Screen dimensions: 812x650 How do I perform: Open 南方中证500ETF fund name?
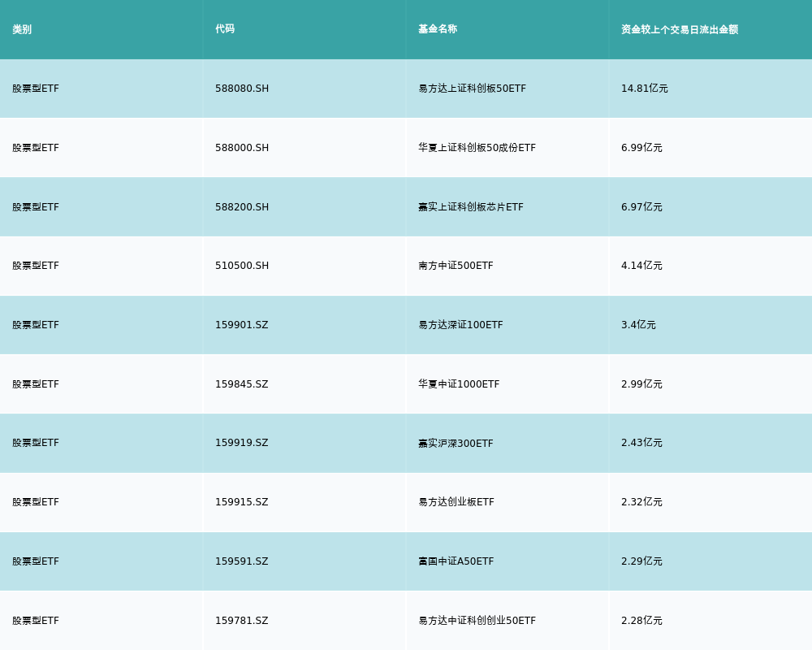456,266
